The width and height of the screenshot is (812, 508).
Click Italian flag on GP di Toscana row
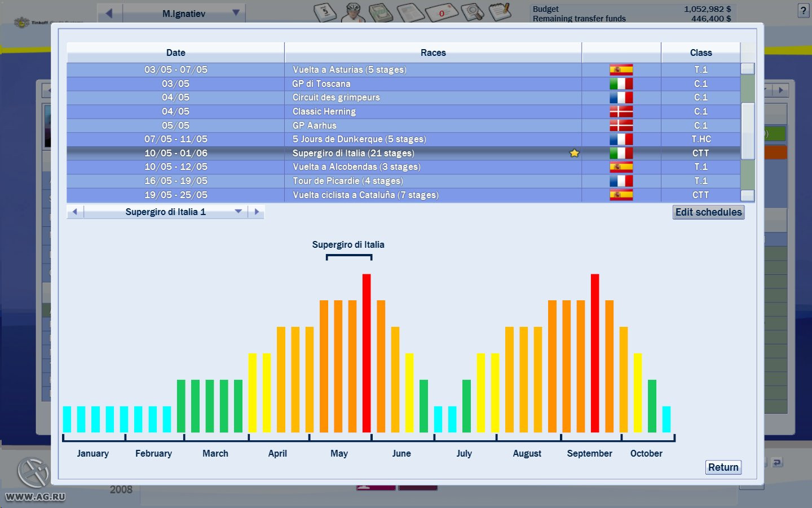coord(621,84)
